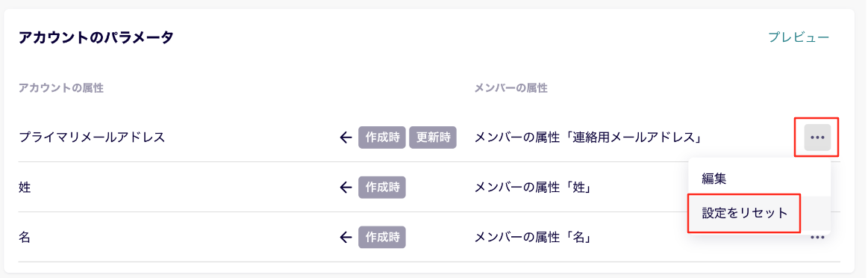Click the left arrow icon in 名 row

click(x=346, y=238)
